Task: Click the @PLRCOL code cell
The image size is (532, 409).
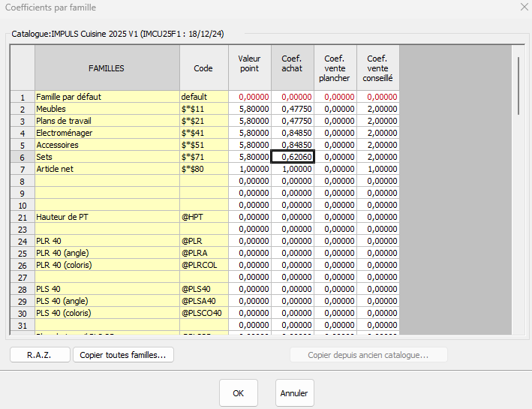Action: tap(203, 265)
